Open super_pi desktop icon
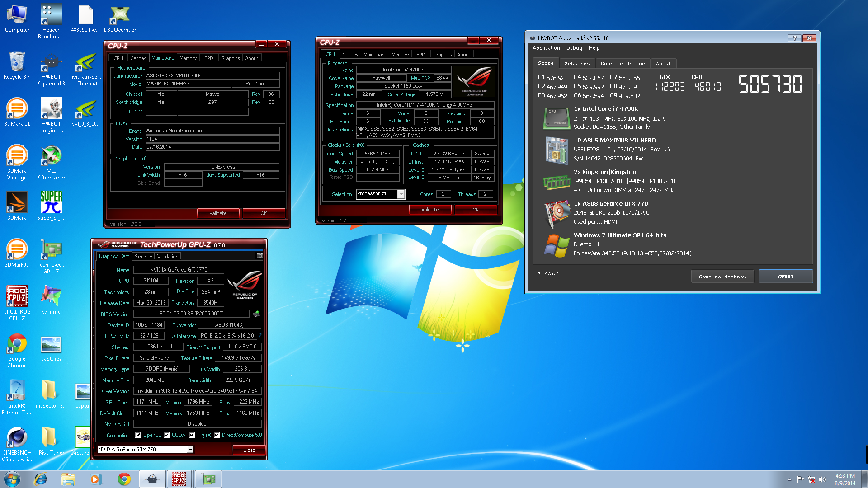This screenshot has height=488, width=868. click(x=51, y=206)
